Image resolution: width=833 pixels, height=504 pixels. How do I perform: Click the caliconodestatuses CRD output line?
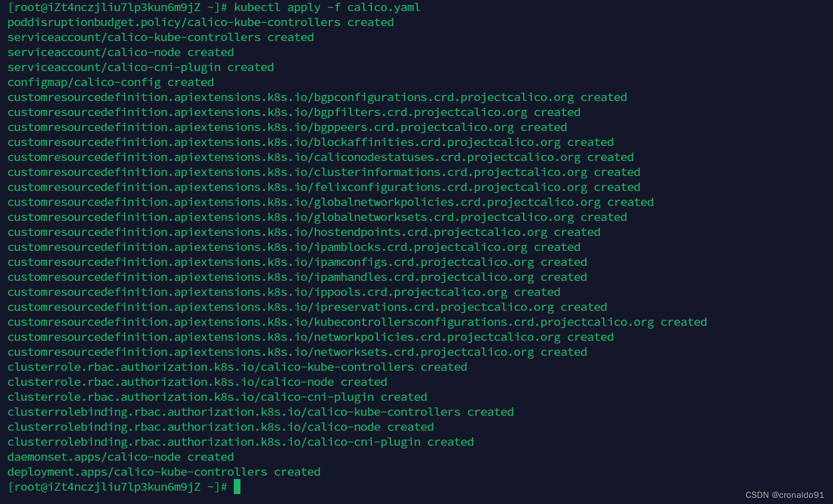[320, 157]
